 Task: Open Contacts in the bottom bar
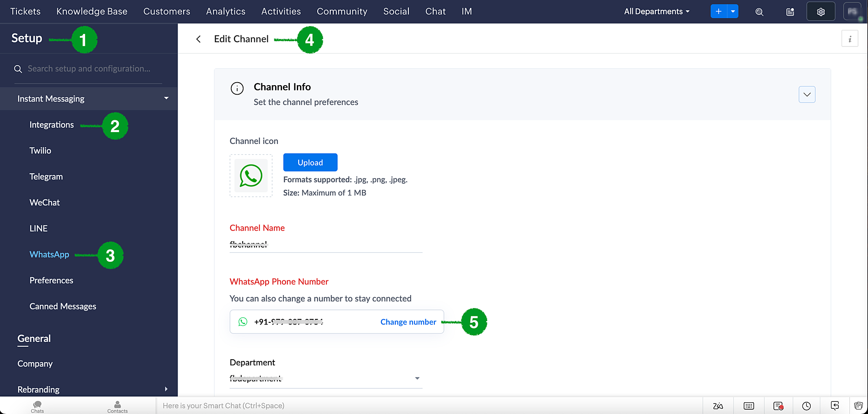click(x=117, y=407)
